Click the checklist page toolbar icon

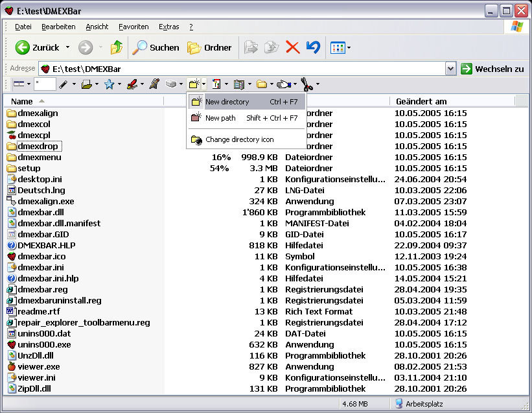216,84
